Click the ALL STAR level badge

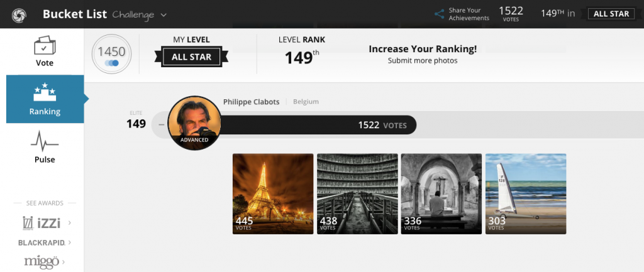coord(191,57)
